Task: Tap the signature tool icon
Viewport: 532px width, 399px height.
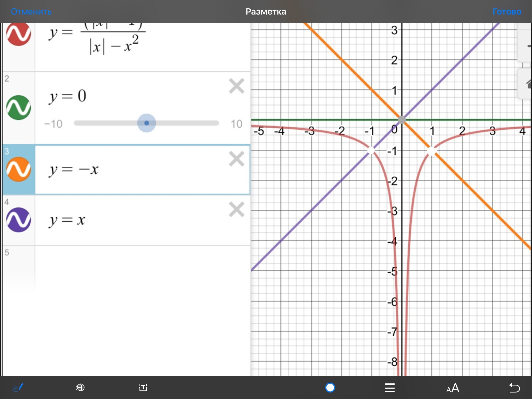Action: 80,388
